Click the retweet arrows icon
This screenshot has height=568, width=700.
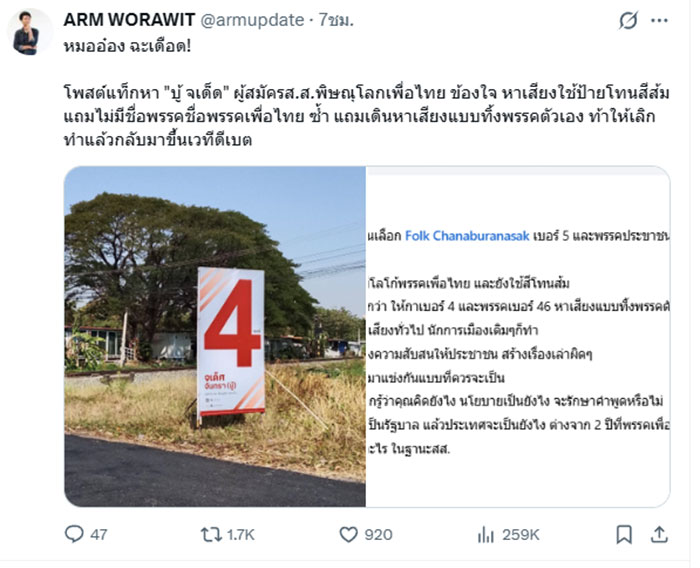point(211,534)
